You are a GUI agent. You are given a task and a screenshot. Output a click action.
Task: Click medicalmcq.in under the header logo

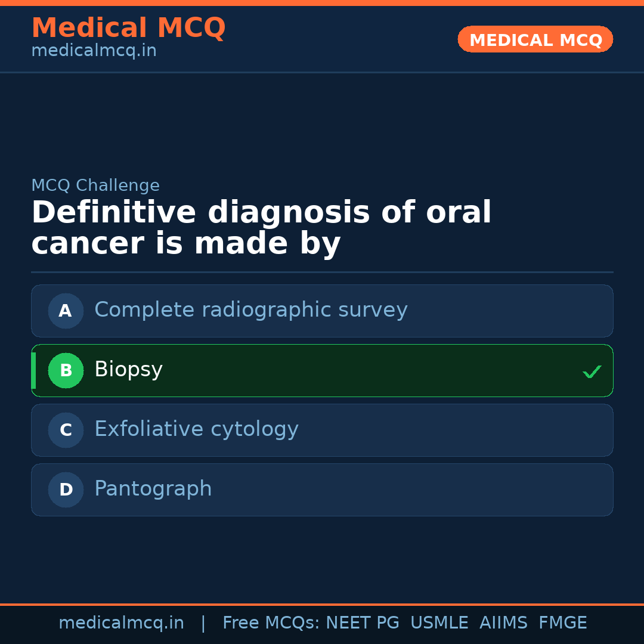[94, 50]
